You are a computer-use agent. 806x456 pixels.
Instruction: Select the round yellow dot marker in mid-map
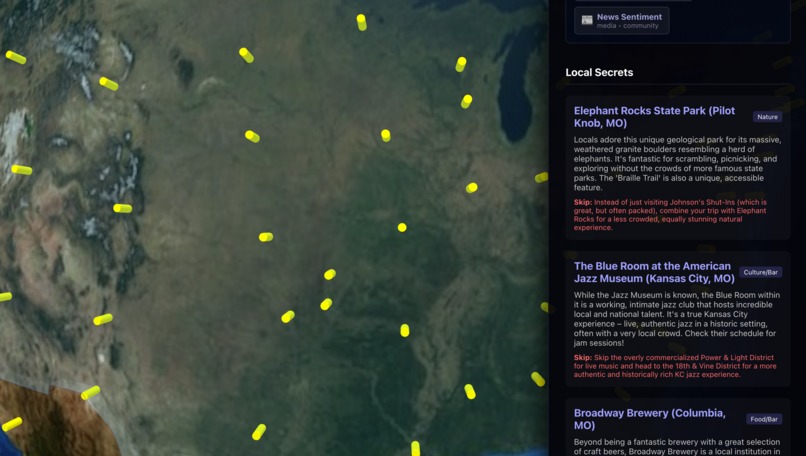(402, 227)
